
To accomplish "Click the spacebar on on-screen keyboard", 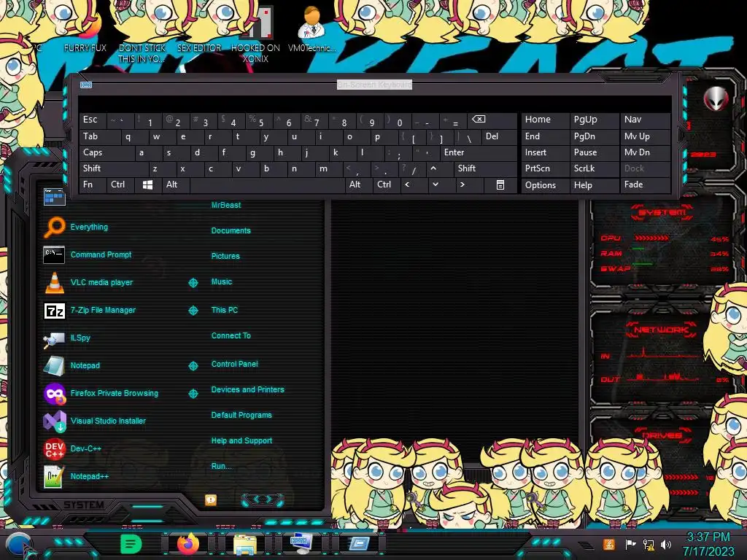I will tap(267, 184).
